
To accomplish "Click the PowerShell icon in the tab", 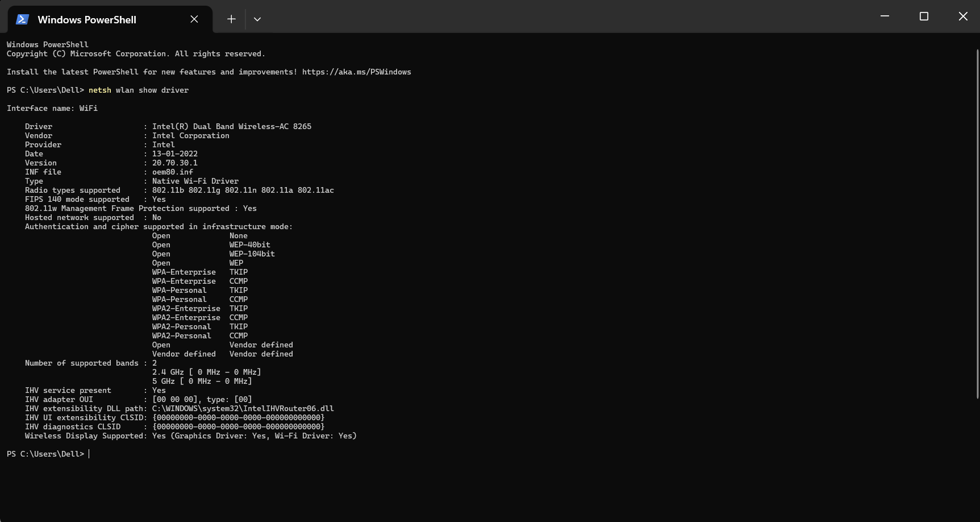I will [x=22, y=19].
